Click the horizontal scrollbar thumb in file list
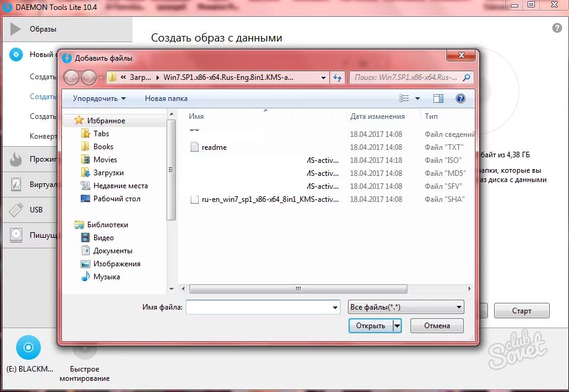This screenshot has height=392, width=569. (x=298, y=289)
